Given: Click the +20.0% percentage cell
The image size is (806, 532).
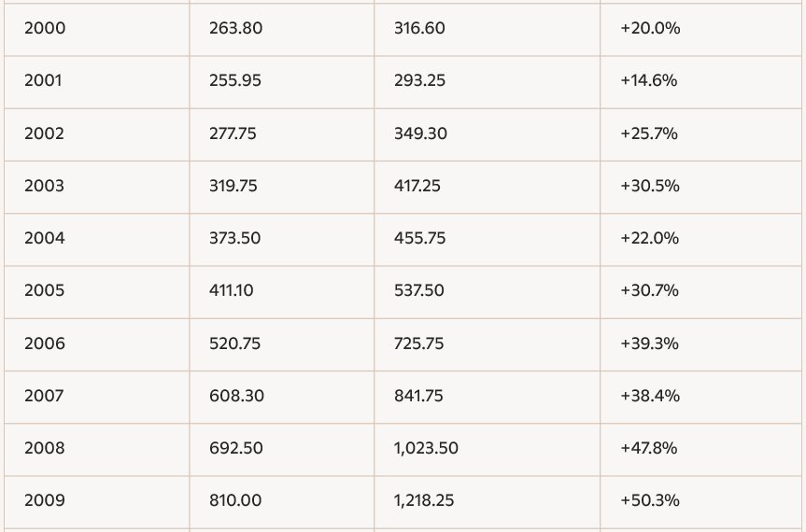Looking at the screenshot, I should tap(650, 28).
